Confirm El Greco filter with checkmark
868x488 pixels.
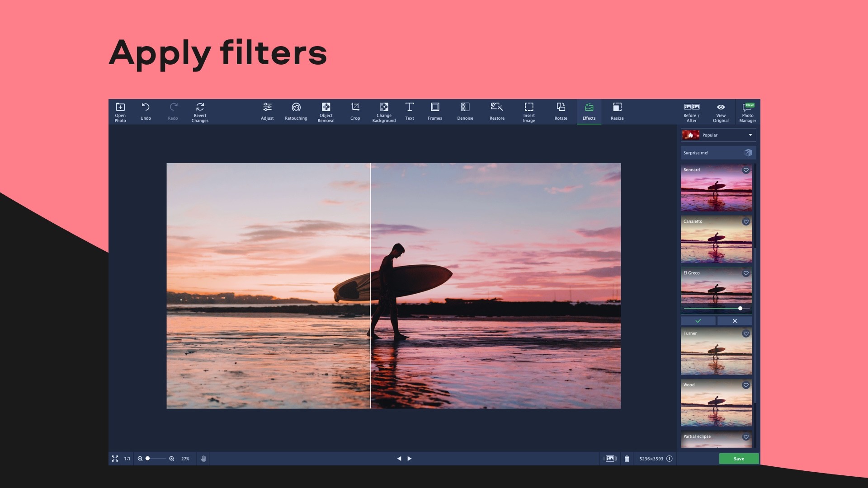(698, 321)
